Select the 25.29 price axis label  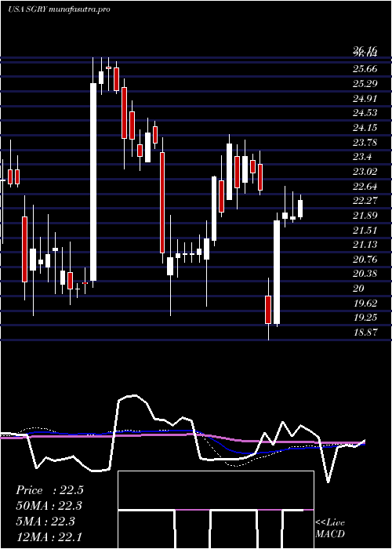[365, 84]
